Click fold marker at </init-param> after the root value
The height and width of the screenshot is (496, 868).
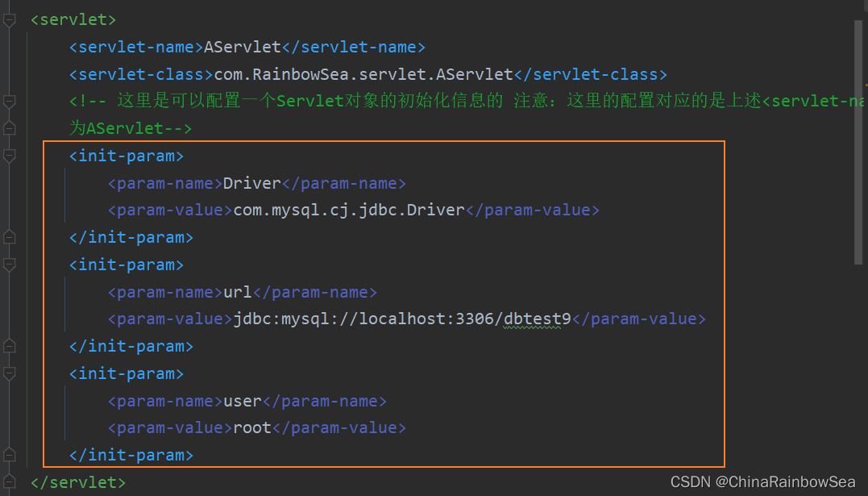point(10,455)
